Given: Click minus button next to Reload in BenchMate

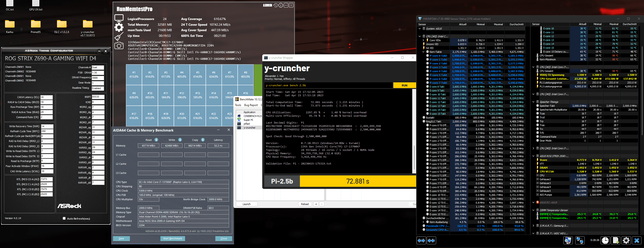Looking at the screenshot, I should [322, 204].
